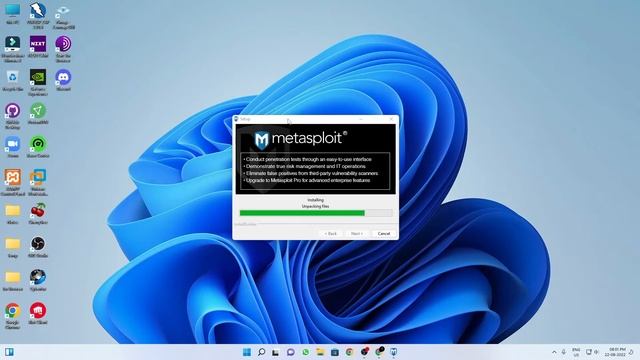
Task: Click the greyed-out Next button in Setup
Action: coord(357,233)
